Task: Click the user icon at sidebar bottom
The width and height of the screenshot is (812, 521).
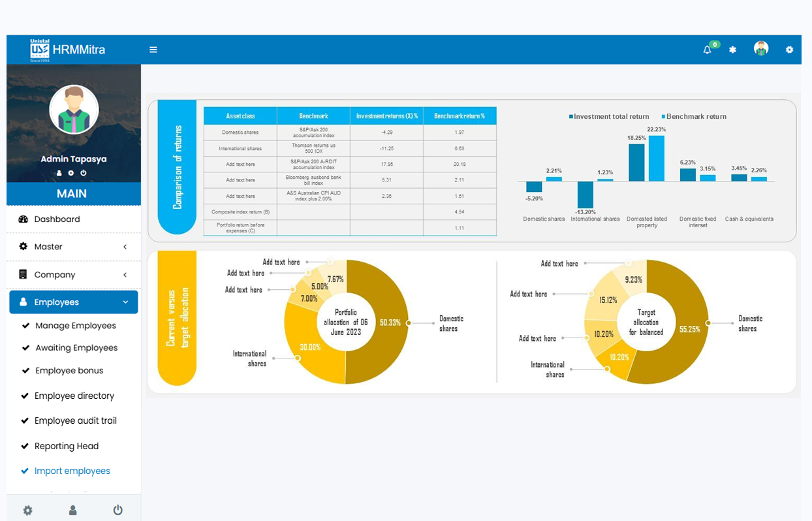Action: (72, 510)
